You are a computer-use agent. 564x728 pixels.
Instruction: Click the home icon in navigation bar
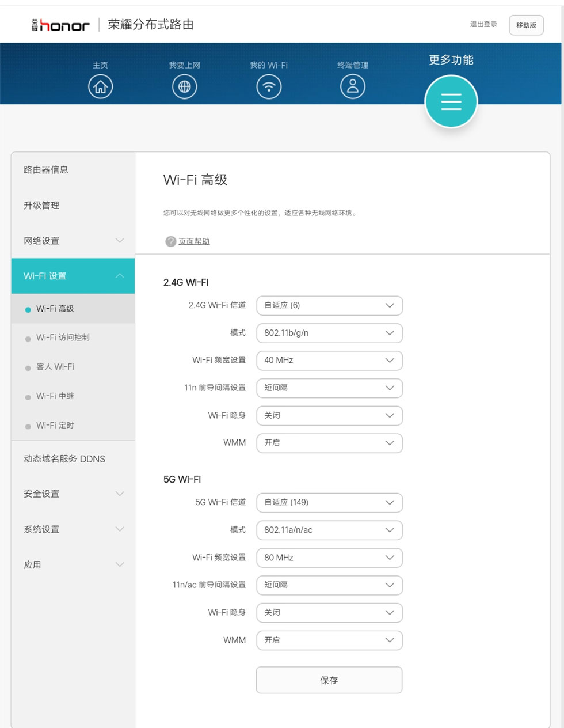[x=100, y=87]
